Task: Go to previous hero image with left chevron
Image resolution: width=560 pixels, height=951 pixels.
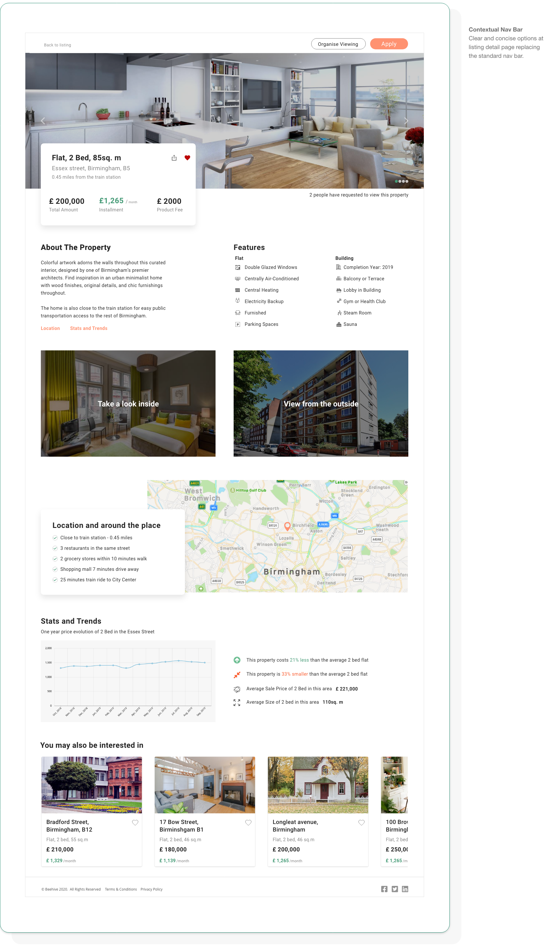Action: 43,121
